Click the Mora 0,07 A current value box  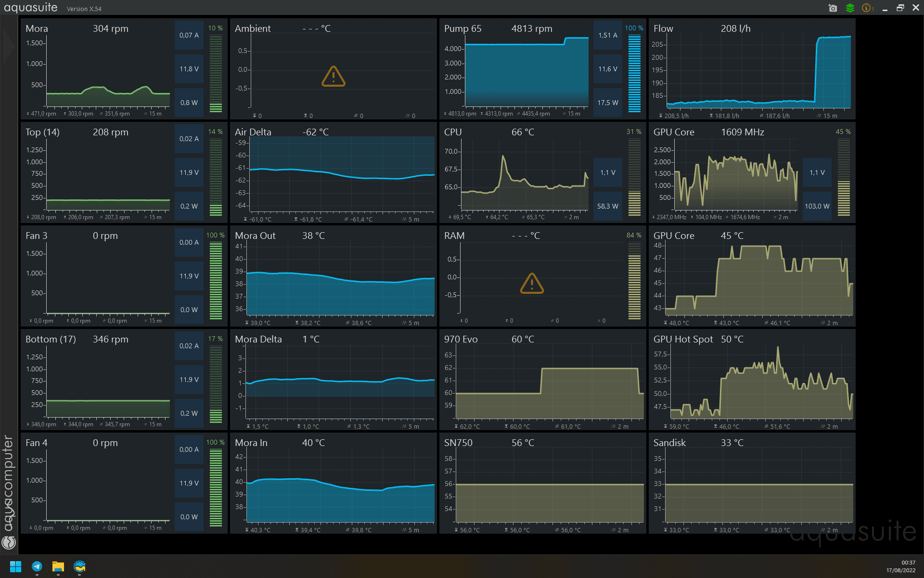pos(189,35)
